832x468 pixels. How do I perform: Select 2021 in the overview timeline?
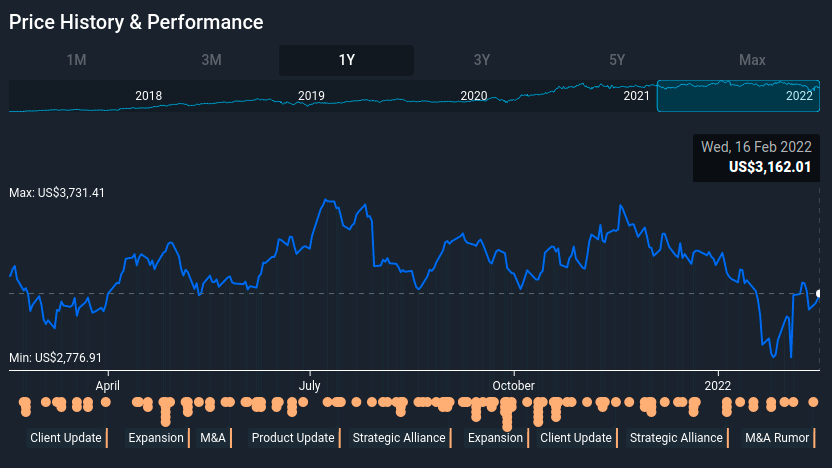636,96
